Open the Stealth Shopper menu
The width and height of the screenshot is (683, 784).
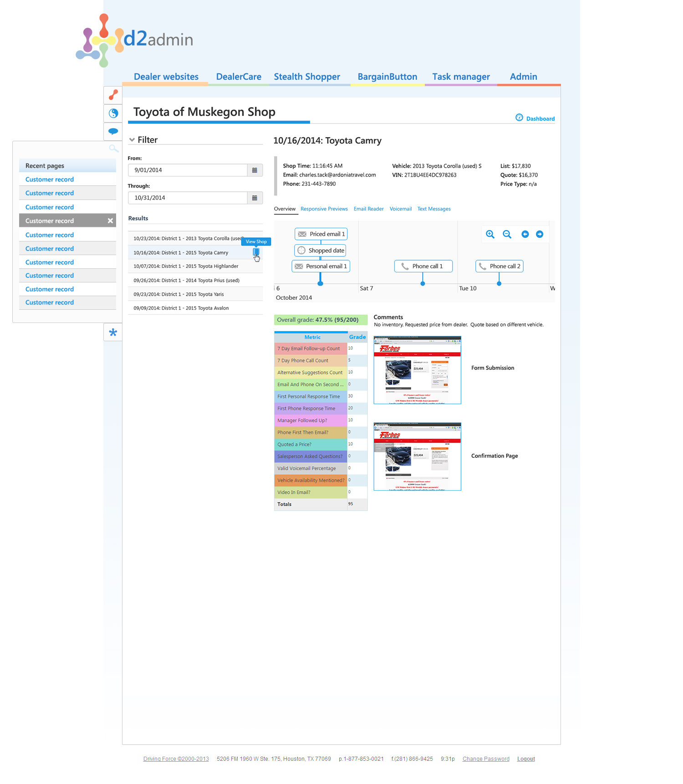(307, 77)
